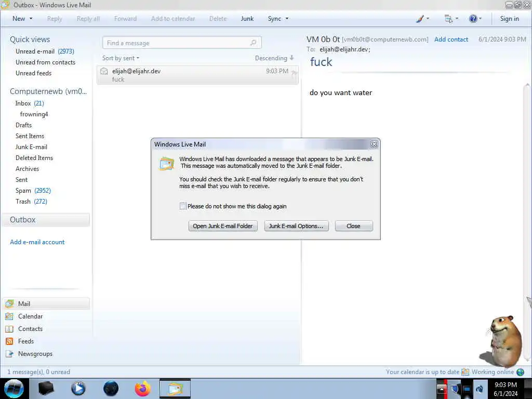Open the black box app in taskbar
This screenshot has width=532, height=399.
click(46, 389)
